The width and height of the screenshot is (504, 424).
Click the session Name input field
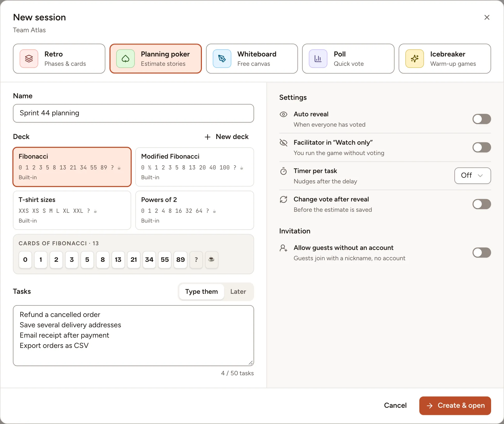[x=133, y=113]
